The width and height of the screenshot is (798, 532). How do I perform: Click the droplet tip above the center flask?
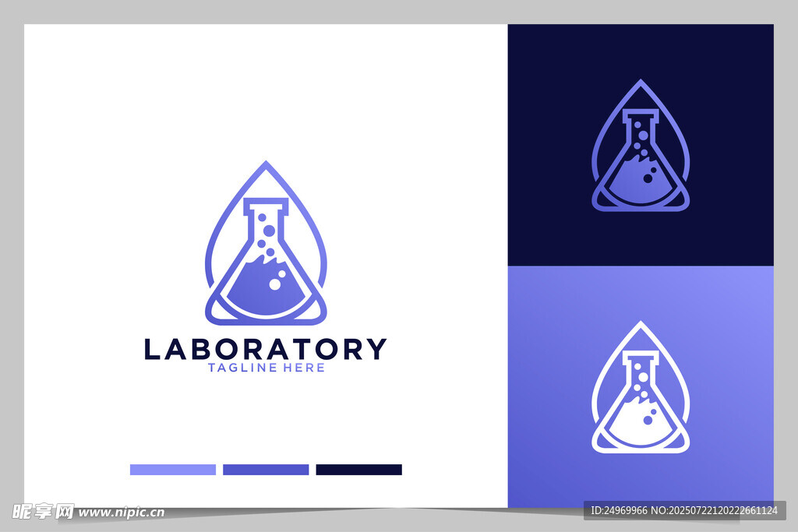point(267,164)
